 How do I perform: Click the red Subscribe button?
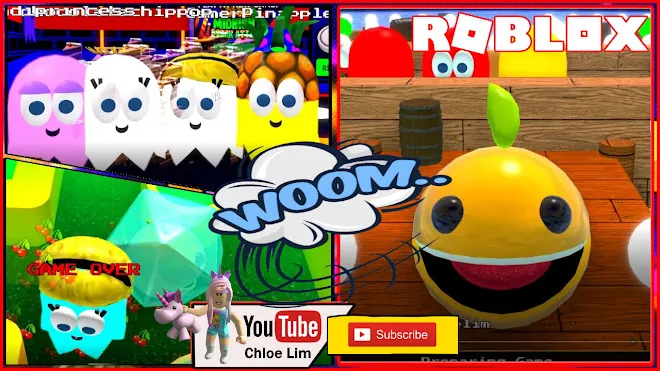click(392, 335)
